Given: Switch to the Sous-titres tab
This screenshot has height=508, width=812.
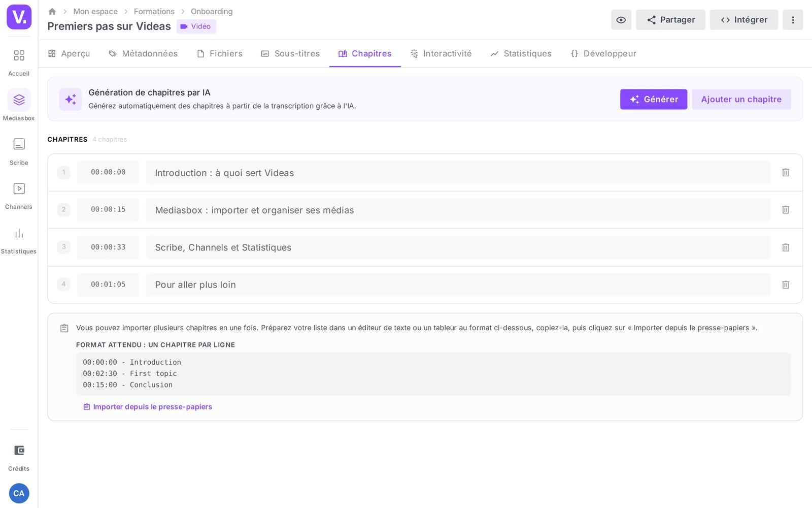Looking at the screenshot, I should coord(290,53).
